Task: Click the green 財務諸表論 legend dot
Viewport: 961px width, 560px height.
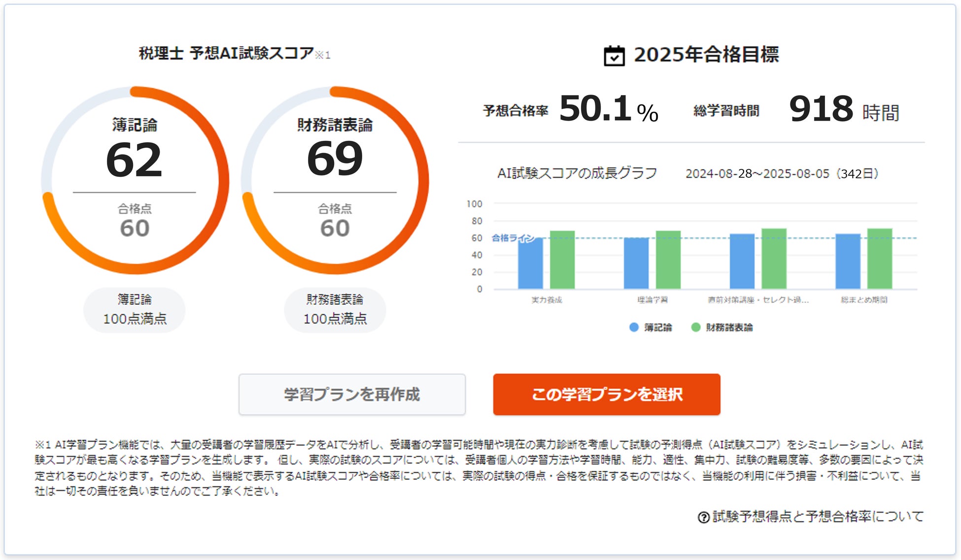Action: pyautogui.click(x=695, y=328)
